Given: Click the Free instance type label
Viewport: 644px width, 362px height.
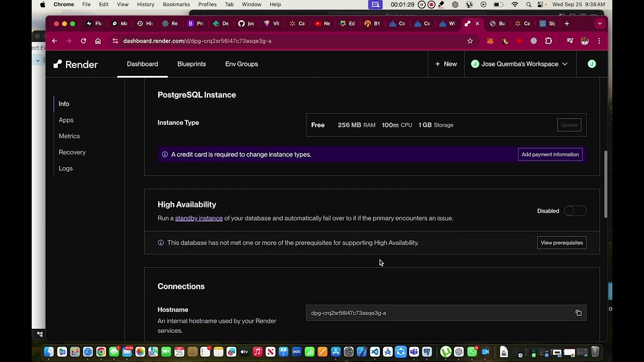Looking at the screenshot, I should point(317,125).
